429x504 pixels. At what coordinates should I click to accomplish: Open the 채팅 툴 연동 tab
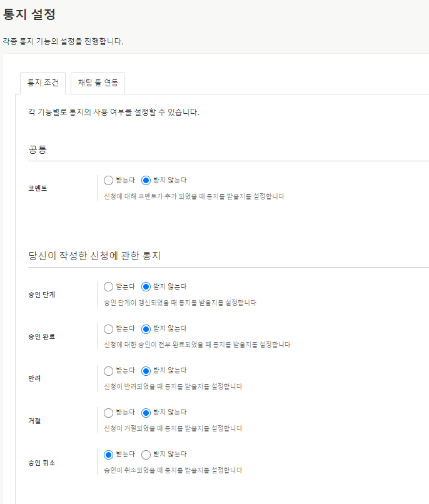pos(98,83)
